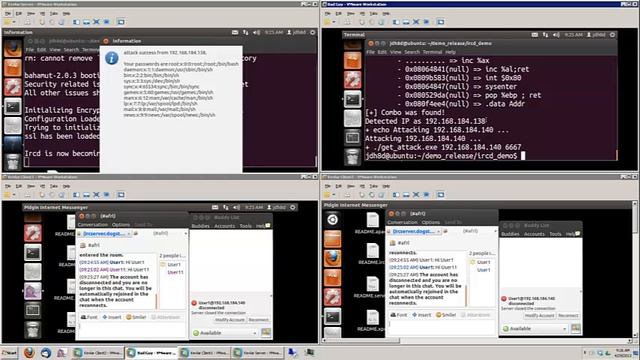Open Pidgin launcher icon in lower-left client VM

33,291
